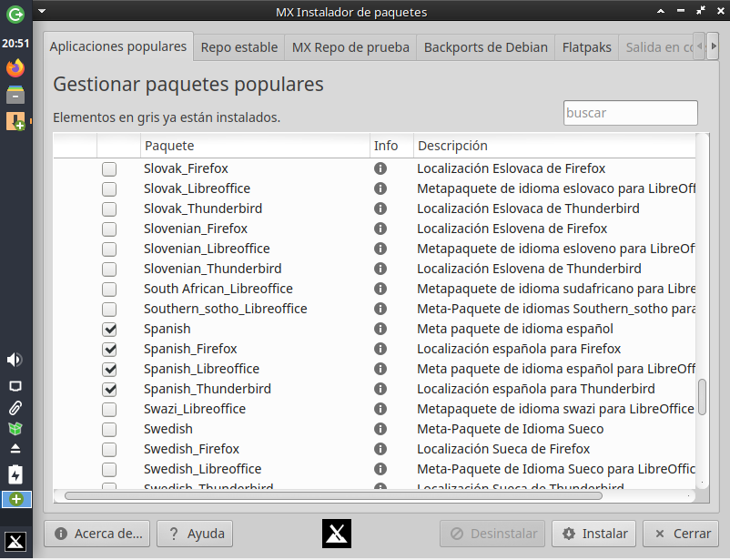The image size is (730, 560).
Task: Show info for Spanish_Libreoffice
Action: 380,369
